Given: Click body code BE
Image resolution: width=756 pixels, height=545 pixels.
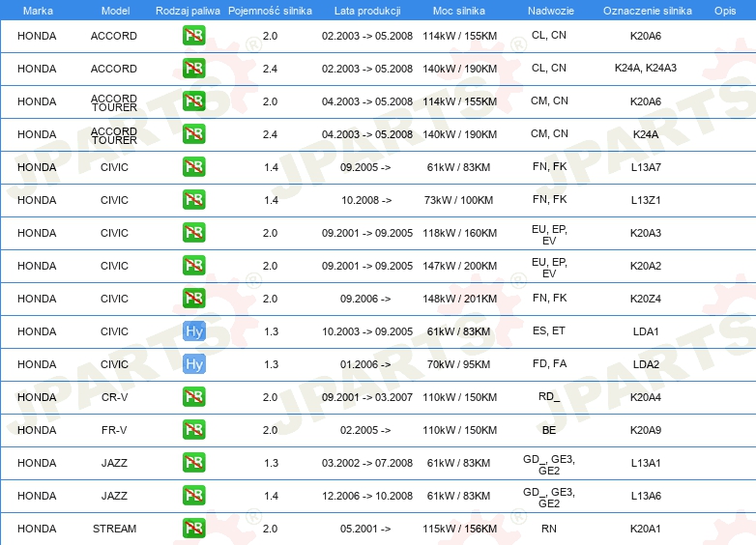Looking at the screenshot, I should pyautogui.click(x=549, y=430).
